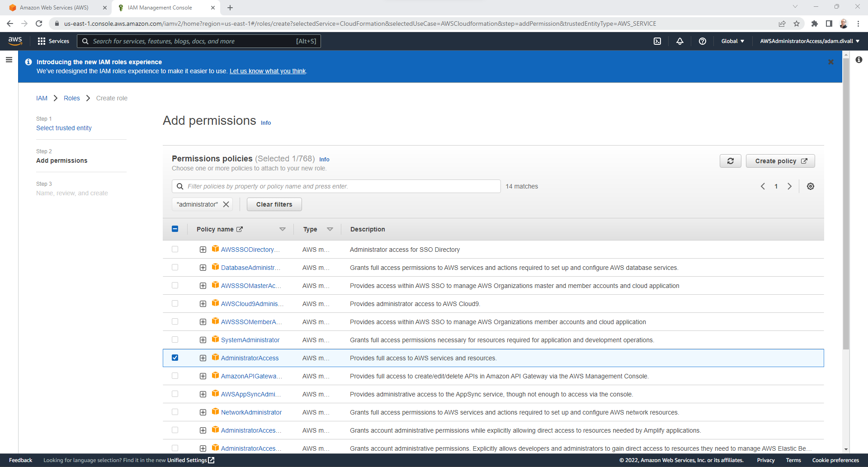The height and width of the screenshot is (467, 868).
Task: Check the AWSSSOMasterAccount policy checkbox
Action: click(x=175, y=285)
